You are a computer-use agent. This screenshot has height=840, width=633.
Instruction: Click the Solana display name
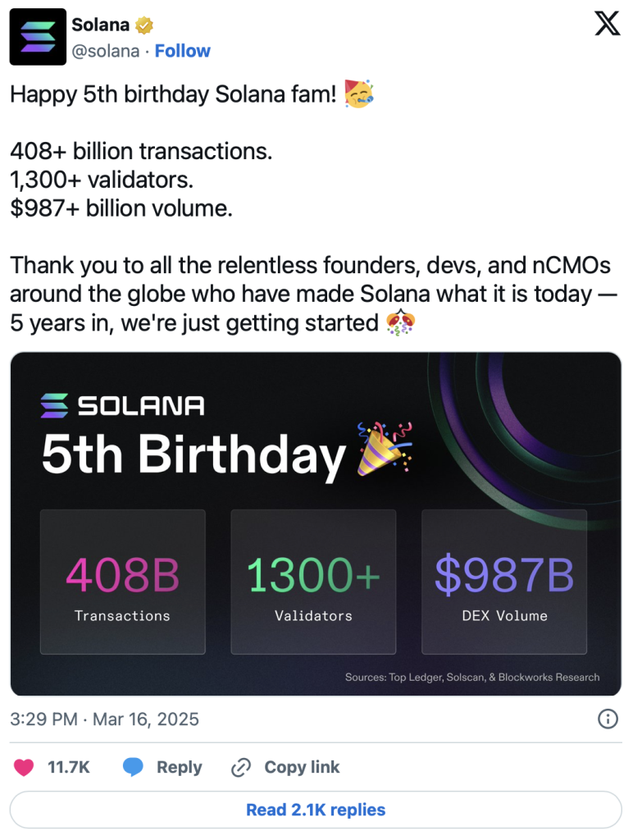point(101,25)
